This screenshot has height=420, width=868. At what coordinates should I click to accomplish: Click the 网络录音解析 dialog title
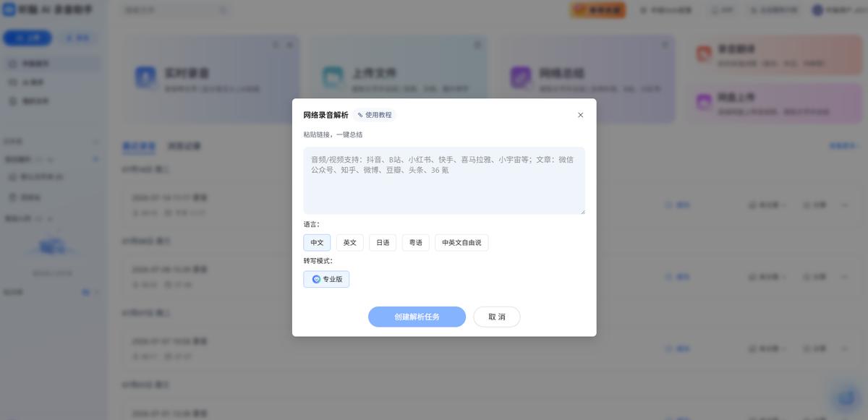point(325,115)
